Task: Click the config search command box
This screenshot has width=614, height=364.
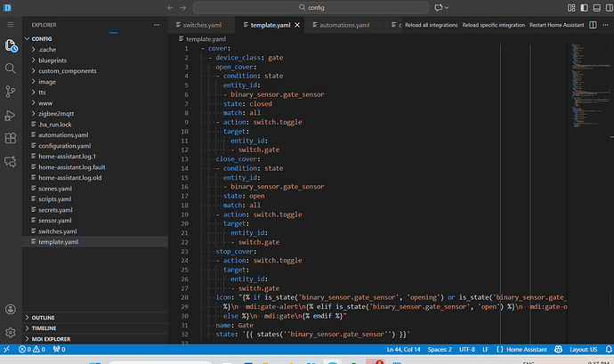Action: click(311, 7)
